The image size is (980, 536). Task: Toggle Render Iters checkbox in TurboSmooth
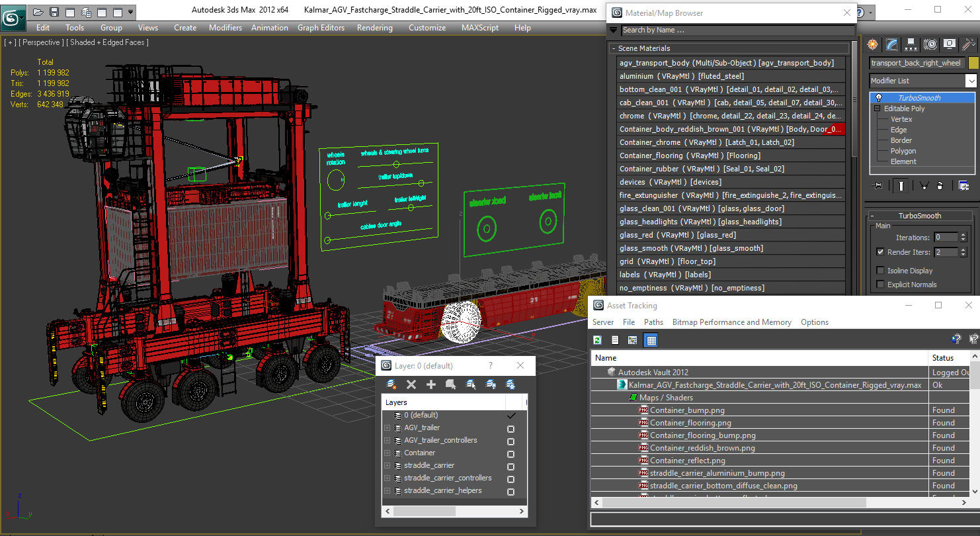tap(880, 252)
